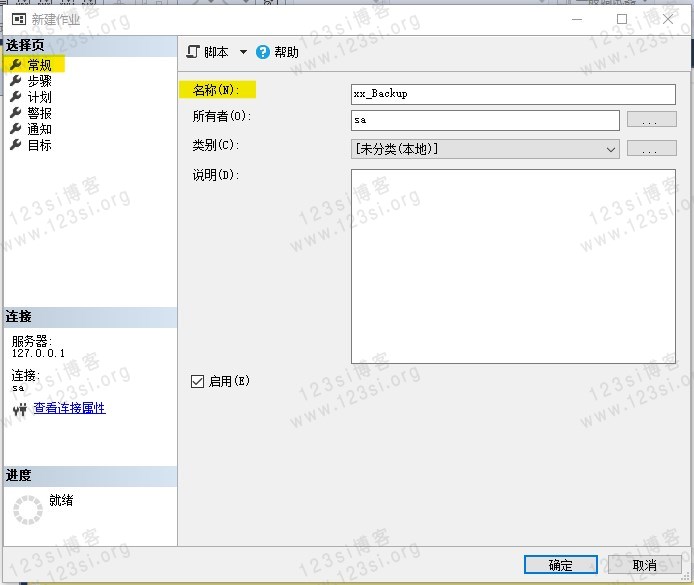The image size is (694, 585).
Task: Select the 通知 page
Action: pyautogui.click(x=40, y=129)
